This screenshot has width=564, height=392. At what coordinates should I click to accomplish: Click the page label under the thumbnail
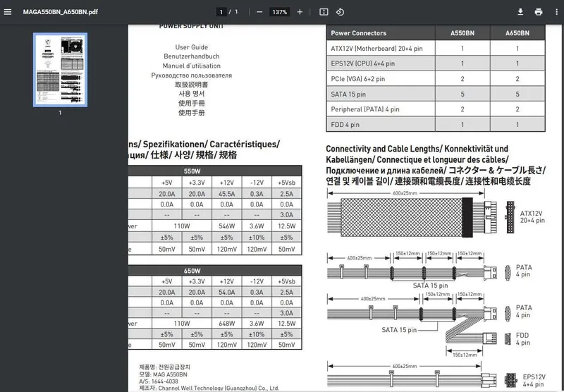[x=60, y=113]
